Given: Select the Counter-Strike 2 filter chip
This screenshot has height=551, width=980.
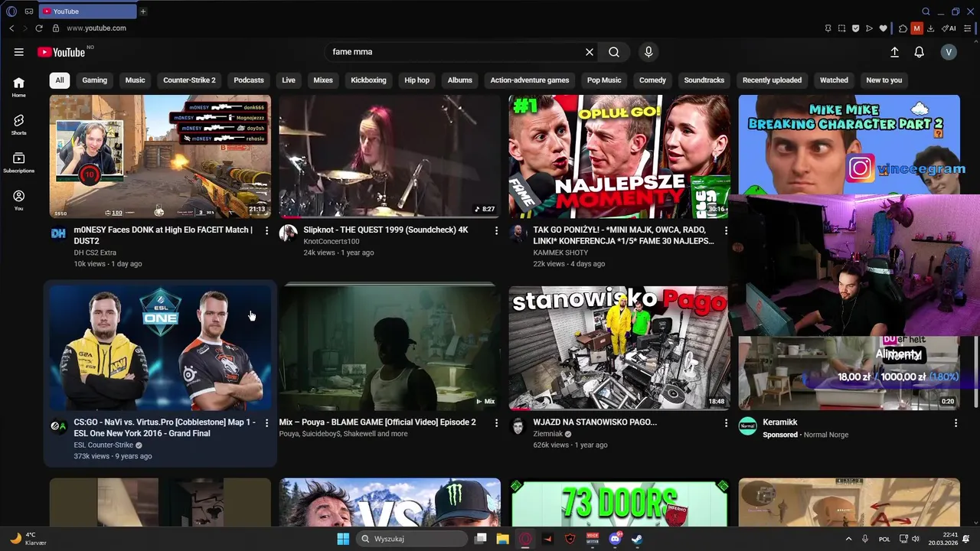Looking at the screenshot, I should point(189,80).
